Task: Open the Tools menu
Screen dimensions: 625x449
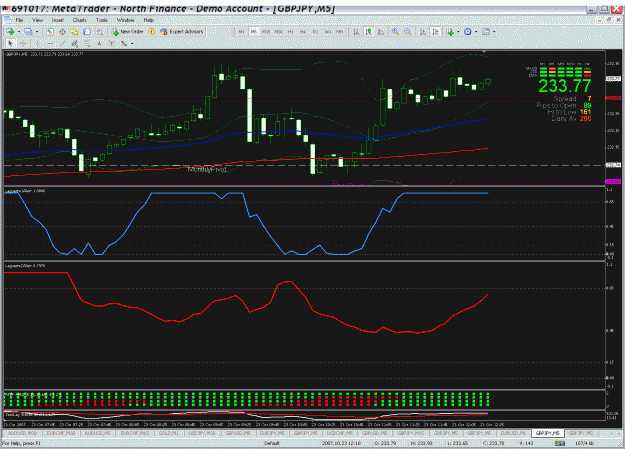Action: 102,20
